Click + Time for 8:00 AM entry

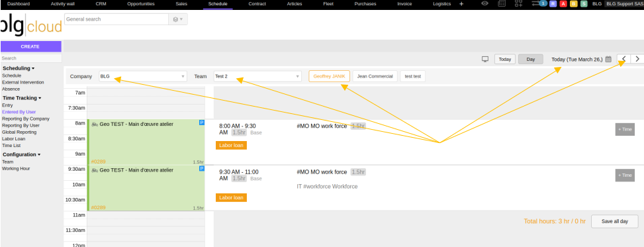click(x=625, y=129)
